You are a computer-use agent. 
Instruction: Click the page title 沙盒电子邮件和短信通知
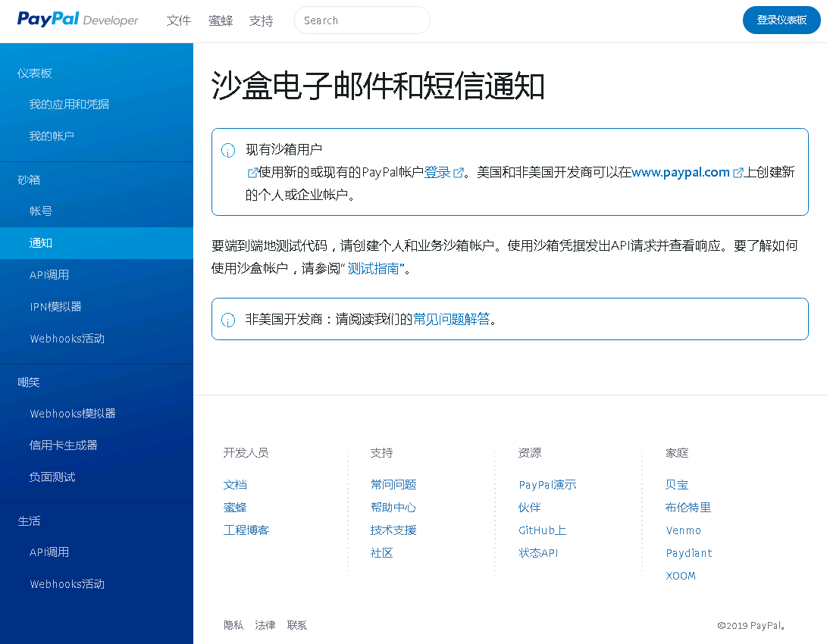pos(377,86)
